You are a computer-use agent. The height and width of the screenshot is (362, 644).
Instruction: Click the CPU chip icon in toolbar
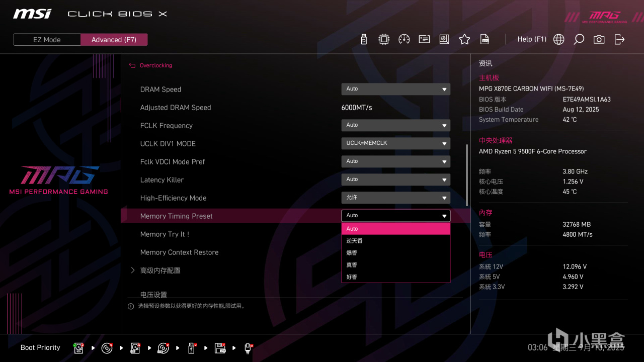tap(384, 39)
